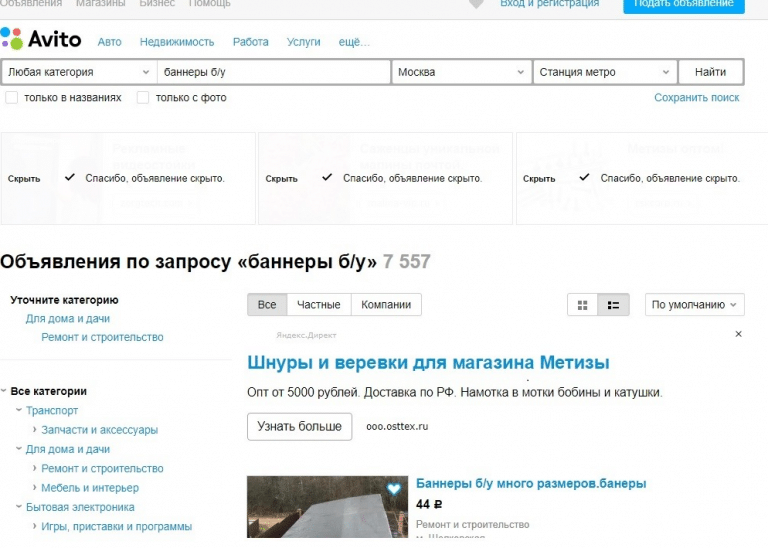Switch to list view of listings
This screenshot has height=548, width=768.
pyautogui.click(x=613, y=305)
